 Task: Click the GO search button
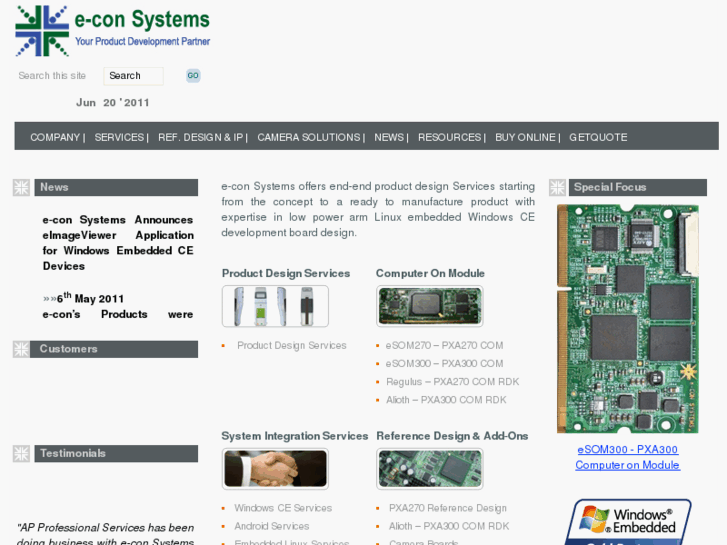[x=193, y=76]
